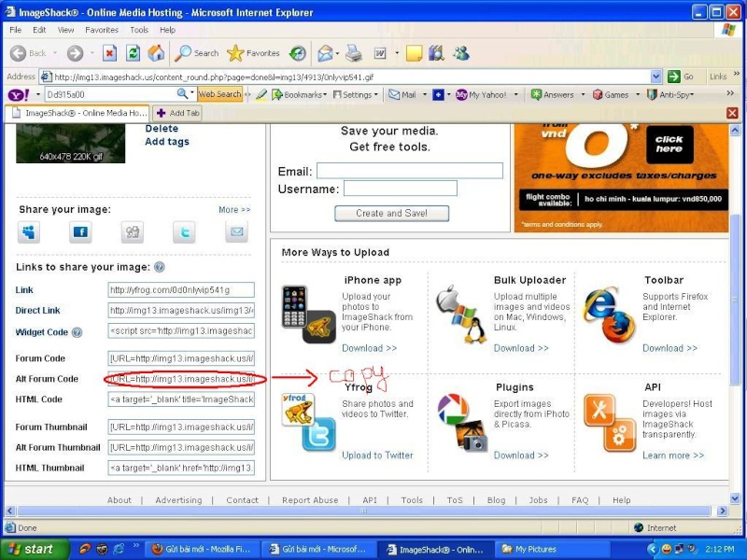The height and width of the screenshot is (560, 747).
Task: Share image via the gray people icon
Action: coord(132,231)
